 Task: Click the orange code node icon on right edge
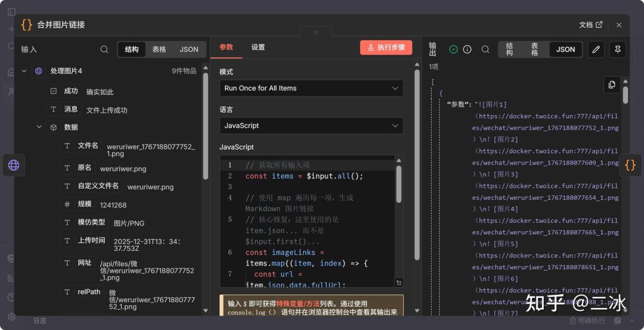pyautogui.click(x=630, y=165)
